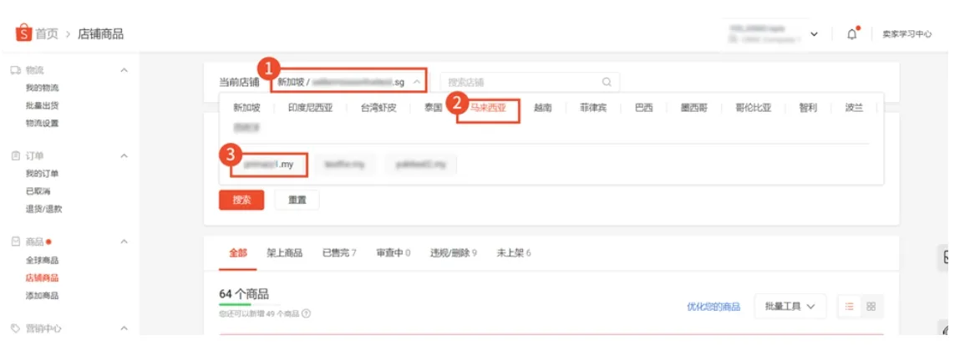
Task: Click the orange 搜索 button
Action: click(x=242, y=200)
